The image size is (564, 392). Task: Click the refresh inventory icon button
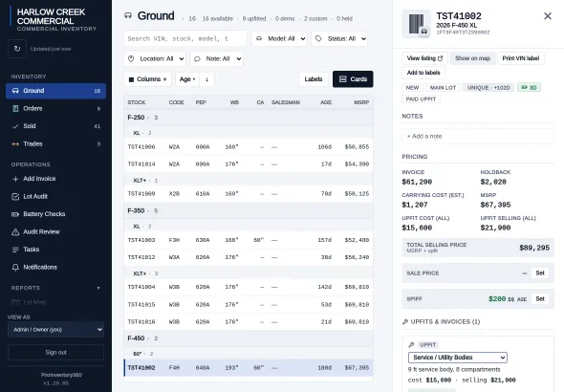click(17, 49)
